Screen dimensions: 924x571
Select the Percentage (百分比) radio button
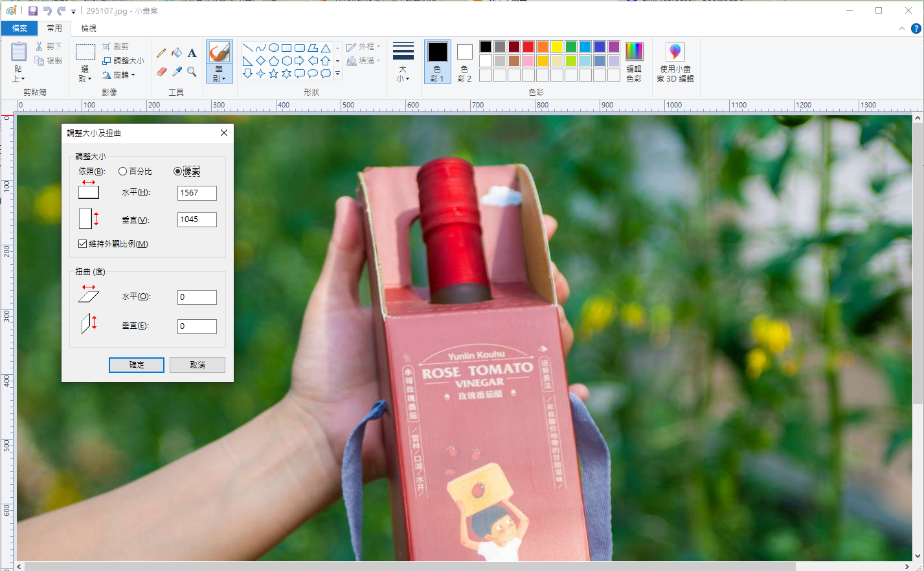122,172
